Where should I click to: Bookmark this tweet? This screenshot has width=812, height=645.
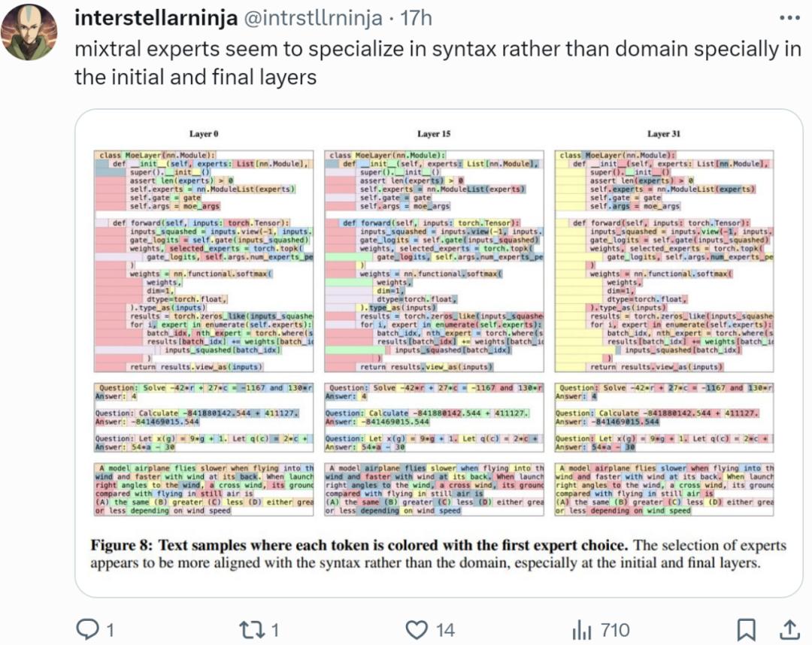[x=745, y=628]
